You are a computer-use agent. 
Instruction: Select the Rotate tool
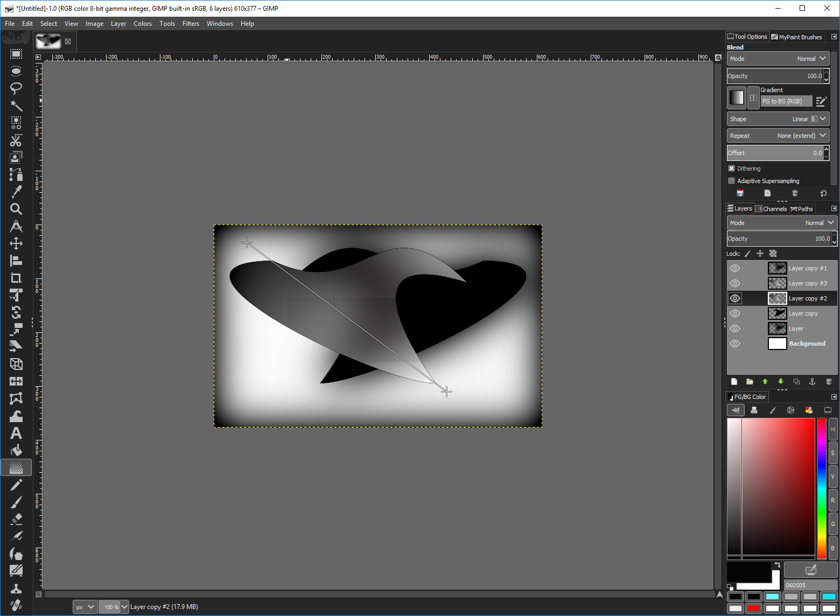click(x=16, y=312)
